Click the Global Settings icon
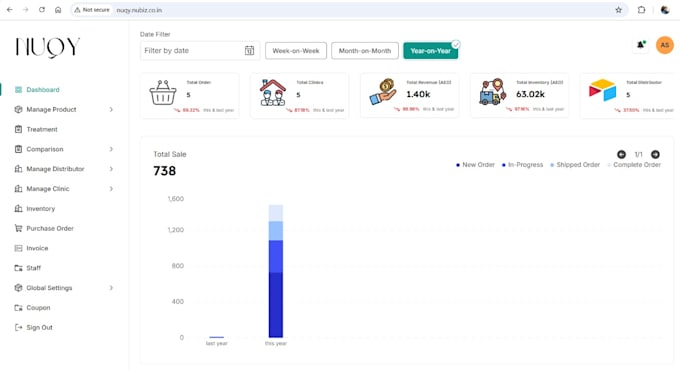Image resolution: width=680 pixels, height=370 pixels. point(18,288)
